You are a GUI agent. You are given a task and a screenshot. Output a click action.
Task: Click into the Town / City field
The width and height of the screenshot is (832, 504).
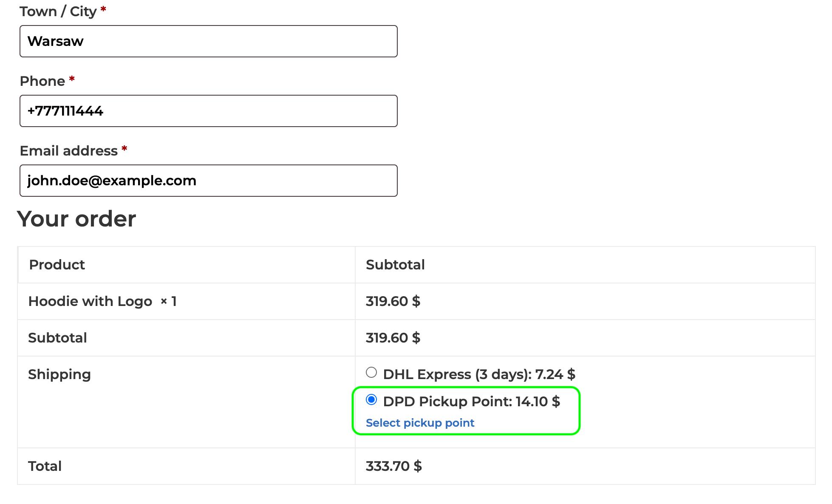click(x=208, y=41)
